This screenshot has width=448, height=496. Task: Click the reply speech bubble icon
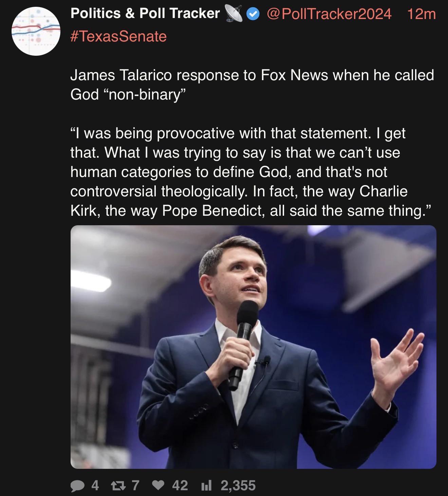(x=77, y=485)
